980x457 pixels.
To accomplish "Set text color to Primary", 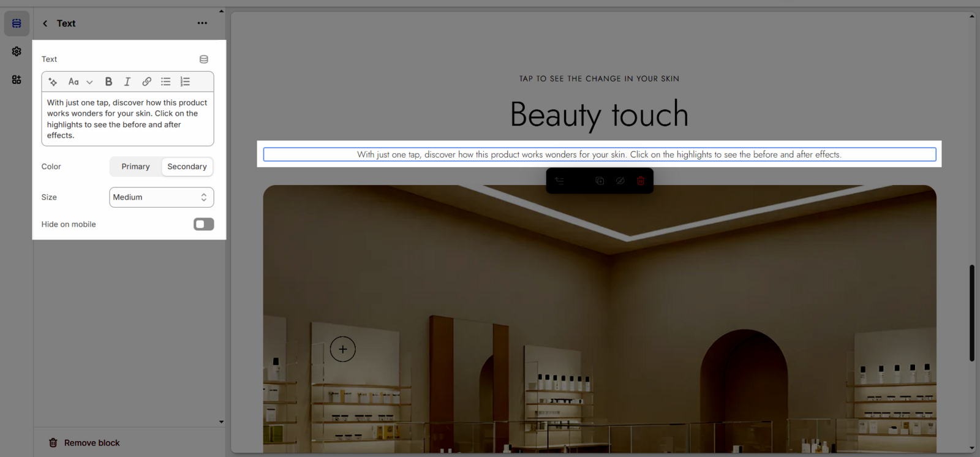I will pos(135,167).
